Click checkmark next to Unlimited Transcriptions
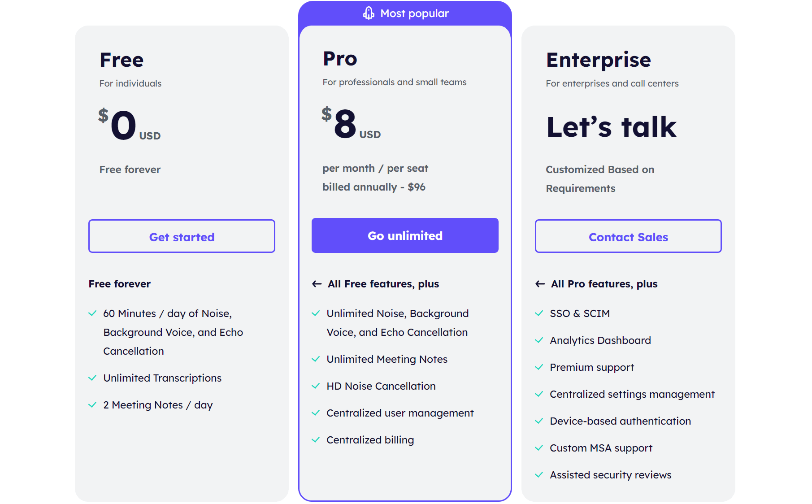This screenshot has height=504, width=812. 92,378
